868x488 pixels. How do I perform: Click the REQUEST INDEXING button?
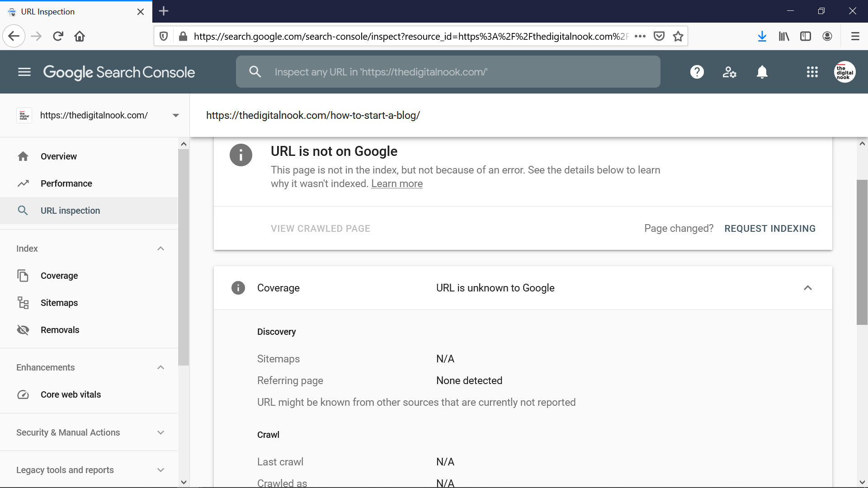click(x=769, y=228)
